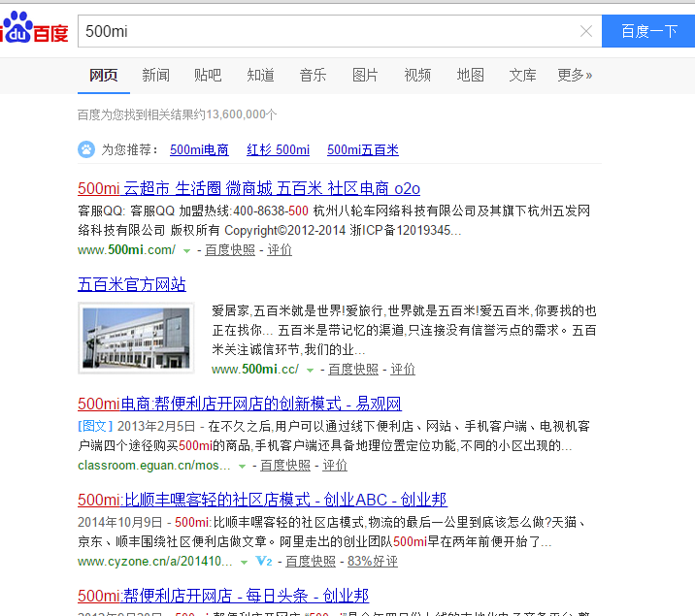Open suggested search 500mi五百米

pyautogui.click(x=363, y=149)
